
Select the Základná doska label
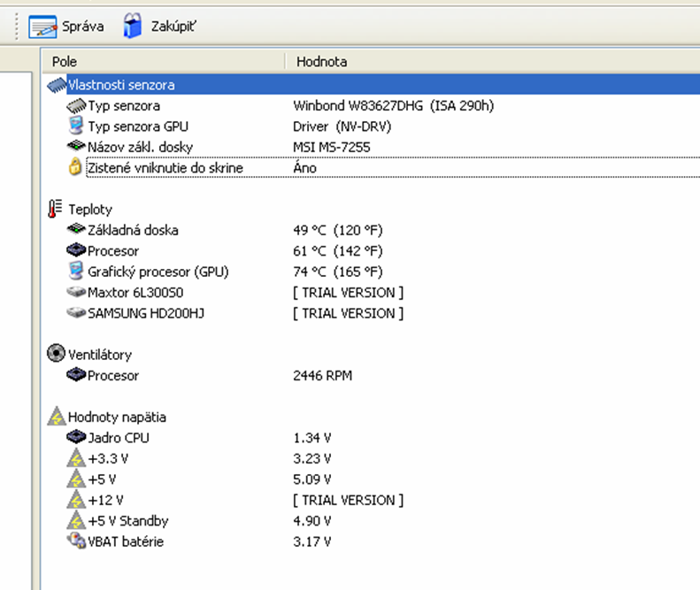pyautogui.click(x=133, y=230)
